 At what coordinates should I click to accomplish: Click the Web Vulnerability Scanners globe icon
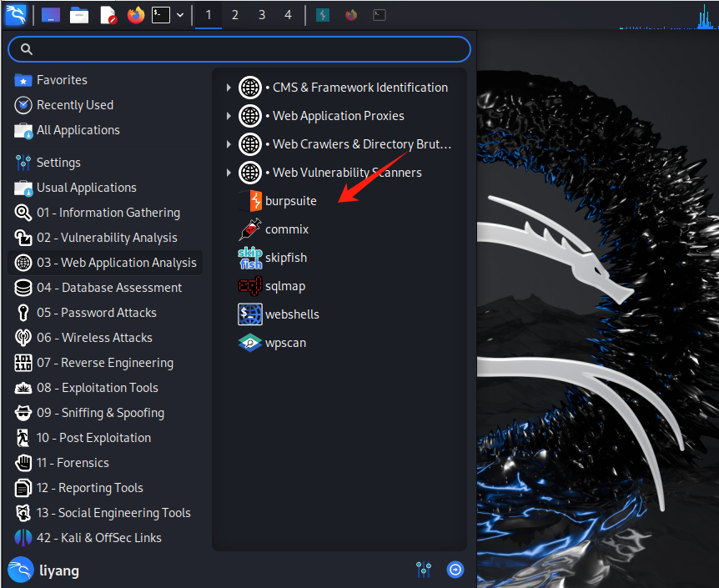coord(250,173)
